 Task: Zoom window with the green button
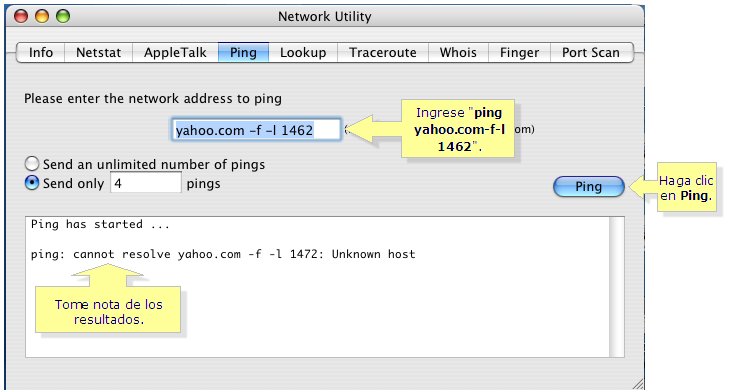tap(63, 16)
